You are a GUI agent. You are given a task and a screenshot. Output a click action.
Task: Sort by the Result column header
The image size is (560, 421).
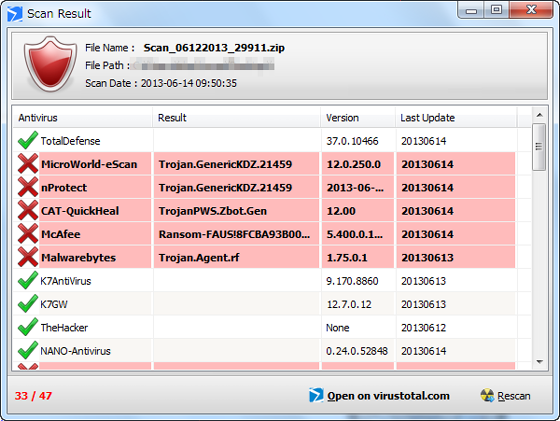[236, 117]
